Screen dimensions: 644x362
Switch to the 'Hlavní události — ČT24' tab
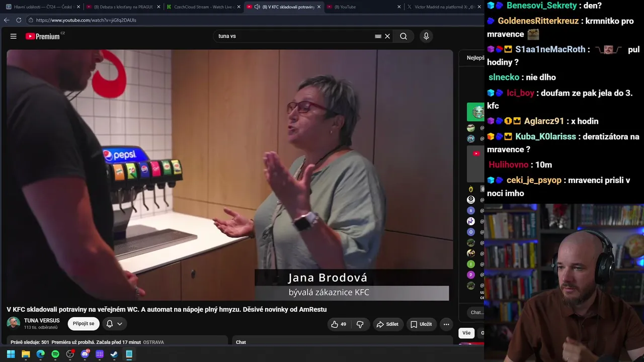click(x=42, y=7)
